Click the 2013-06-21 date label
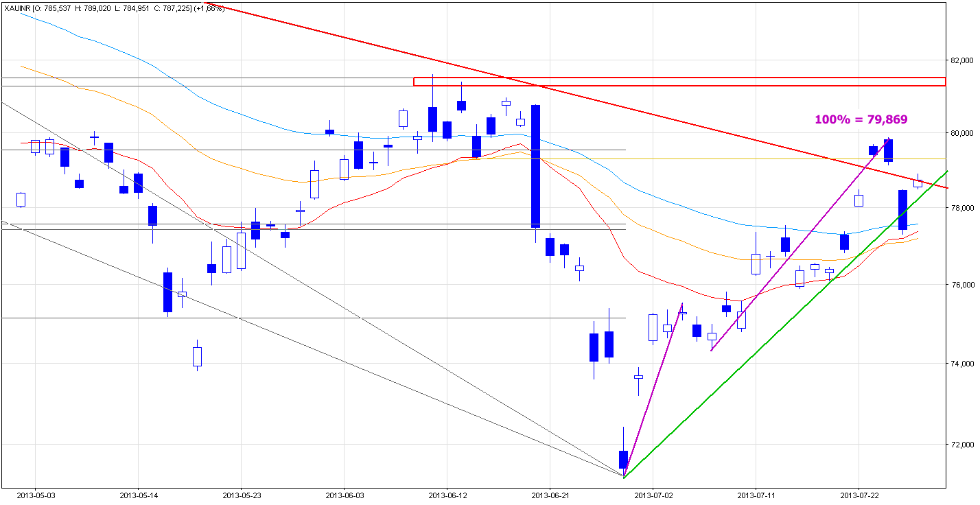980x505 pixels. coord(550,495)
